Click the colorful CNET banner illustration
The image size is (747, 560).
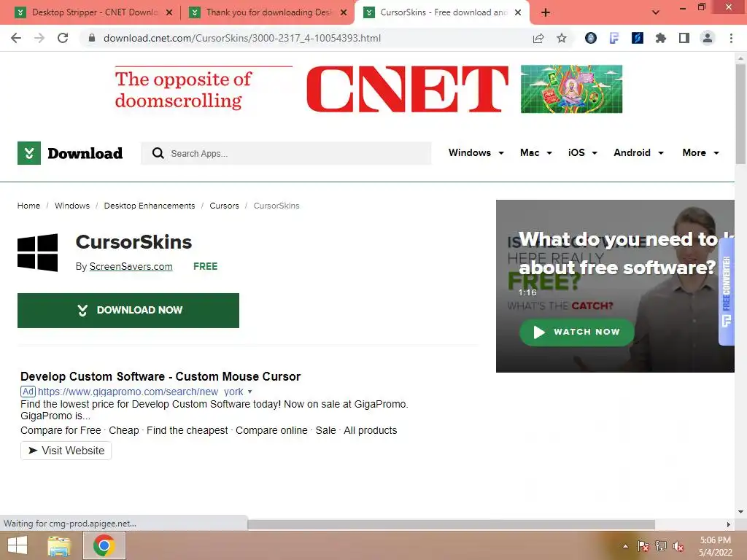(x=572, y=89)
